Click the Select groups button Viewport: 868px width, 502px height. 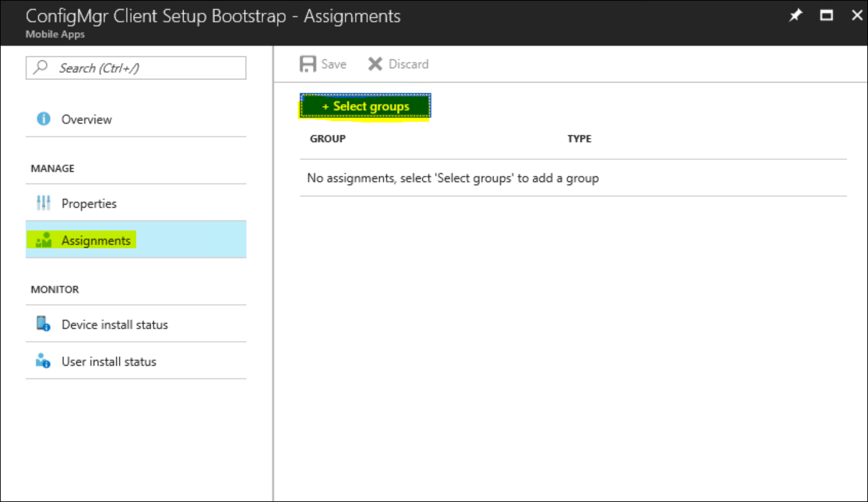click(366, 107)
